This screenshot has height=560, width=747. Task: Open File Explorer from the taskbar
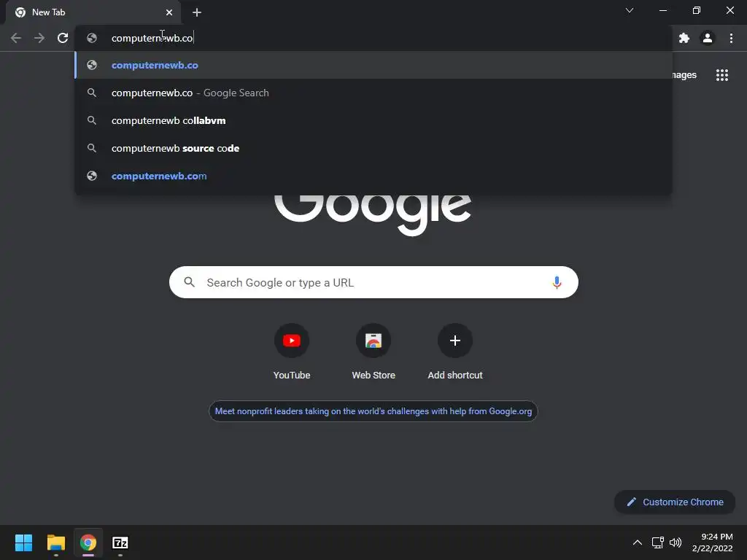tap(55, 542)
